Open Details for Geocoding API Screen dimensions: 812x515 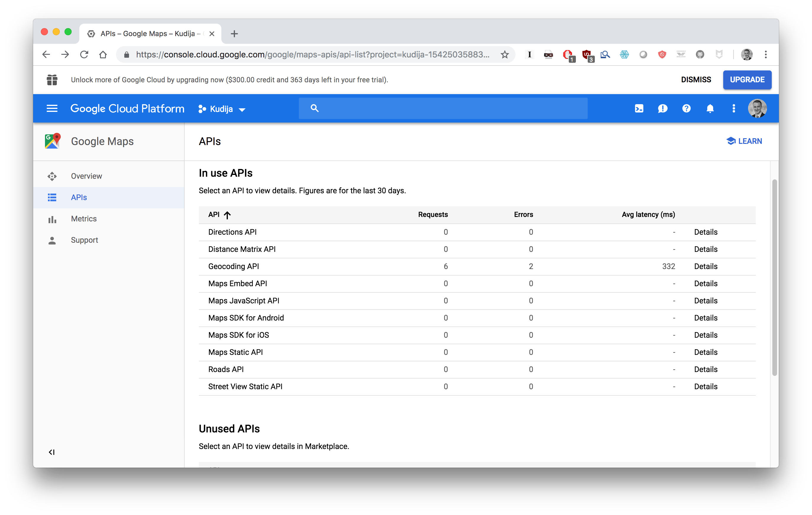(705, 266)
